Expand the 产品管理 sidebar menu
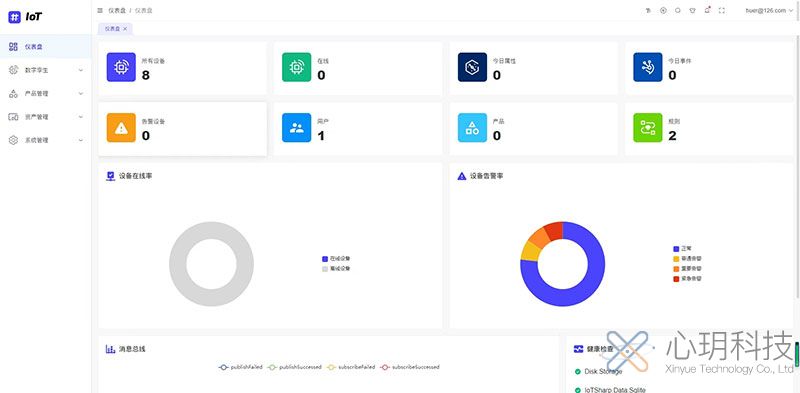The height and width of the screenshot is (393, 800). tap(45, 93)
